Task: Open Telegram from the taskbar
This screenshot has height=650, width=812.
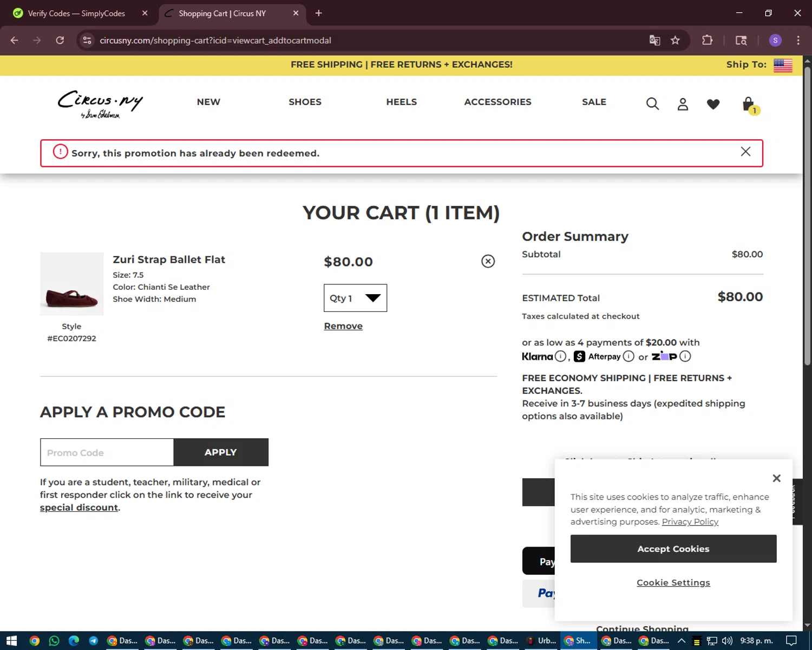Action: coord(93,641)
